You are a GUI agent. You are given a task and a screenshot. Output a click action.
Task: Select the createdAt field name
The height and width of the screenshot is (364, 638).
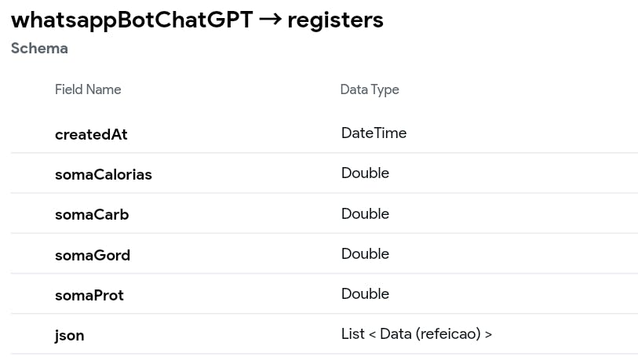pos(91,134)
